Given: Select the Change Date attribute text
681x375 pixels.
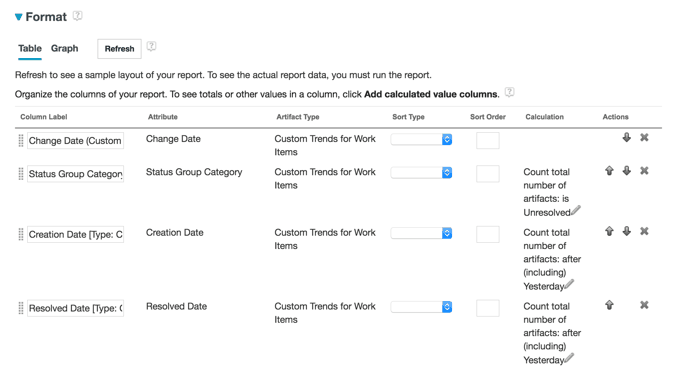Looking at the screenshot, I should (x=173, y=139).
